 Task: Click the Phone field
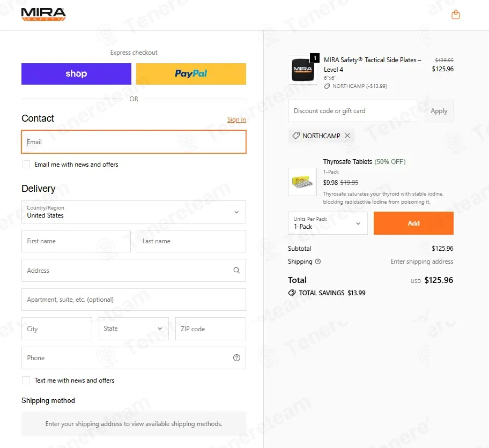click(134, 358)
